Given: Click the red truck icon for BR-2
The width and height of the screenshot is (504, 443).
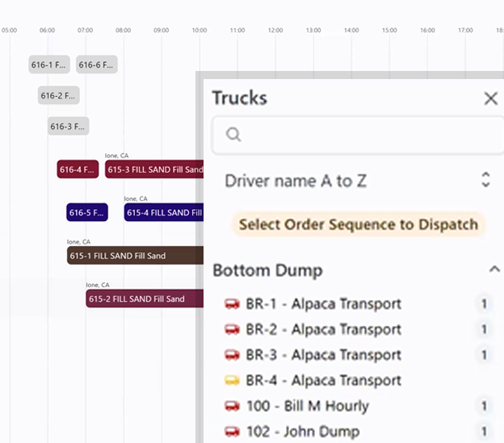Looking at the screenshot, I should (x=232, y=329).
